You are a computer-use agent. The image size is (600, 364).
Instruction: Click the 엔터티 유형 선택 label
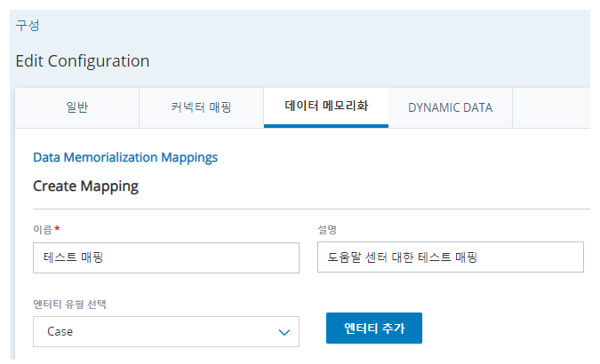coord(69,305)
